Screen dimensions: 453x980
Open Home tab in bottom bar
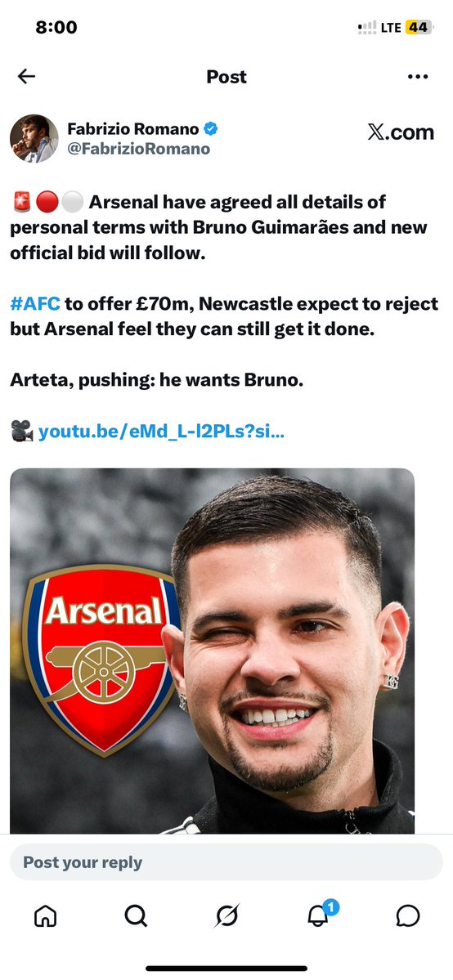pyautogui.click(x=45, y=916)
